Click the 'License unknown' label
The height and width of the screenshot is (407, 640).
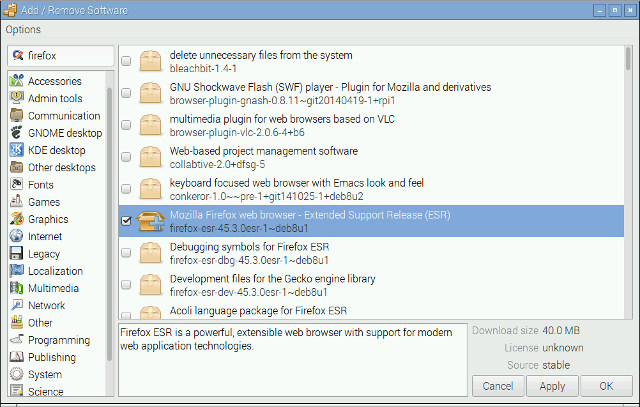tap(544, 348)
